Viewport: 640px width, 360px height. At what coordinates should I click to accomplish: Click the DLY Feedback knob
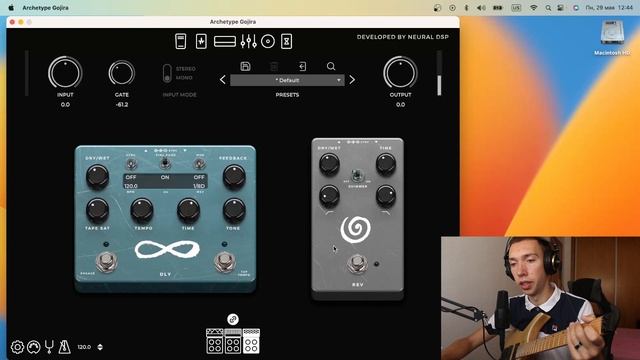(x=234, y=176)
